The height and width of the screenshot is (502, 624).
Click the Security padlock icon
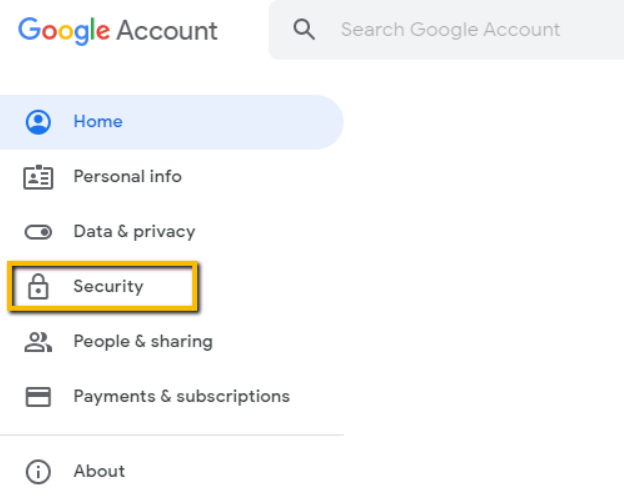[38, 287]
